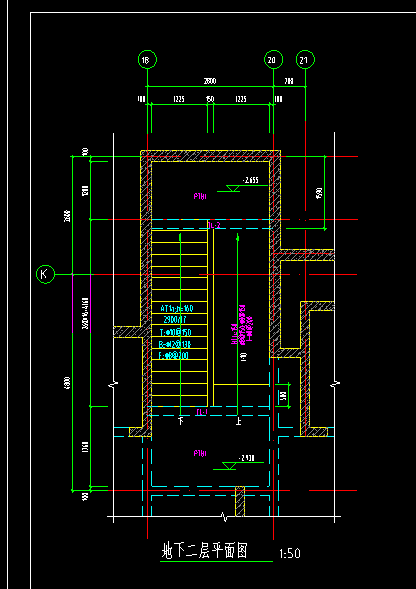Select the TL-2 beam label
This screenshot has width=416, height=589.
[x=214, y=225]
